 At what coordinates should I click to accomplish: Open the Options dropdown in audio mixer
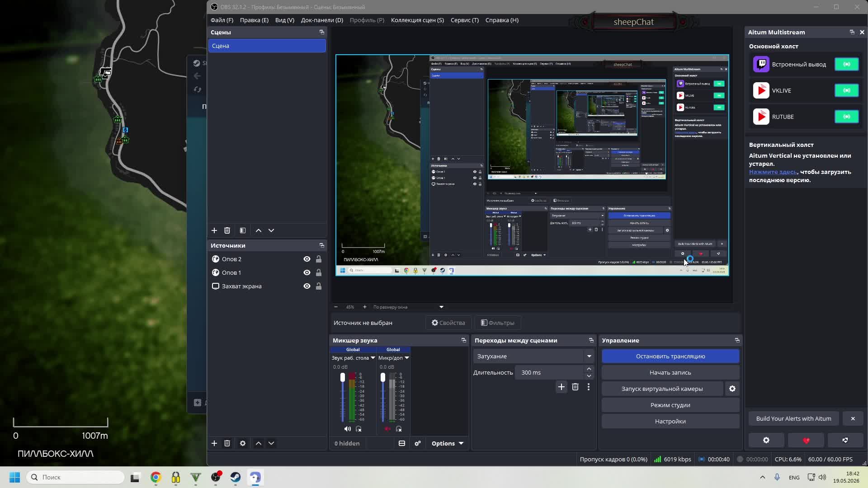447,443
